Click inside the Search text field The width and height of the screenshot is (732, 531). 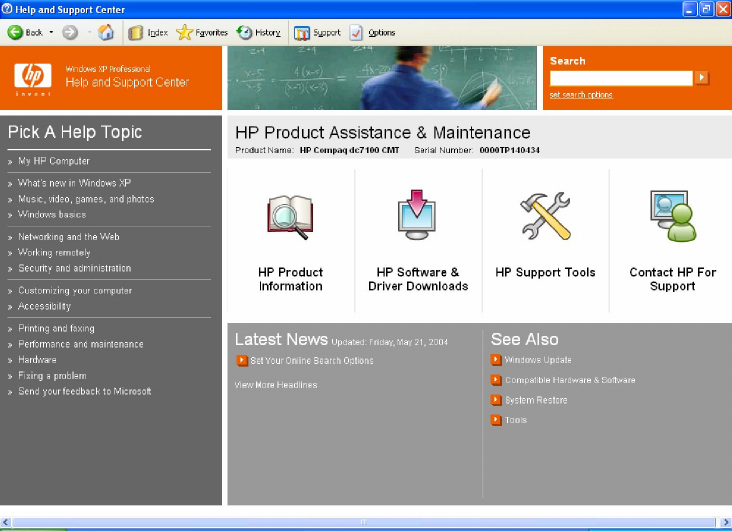click(x=621, y=78)
